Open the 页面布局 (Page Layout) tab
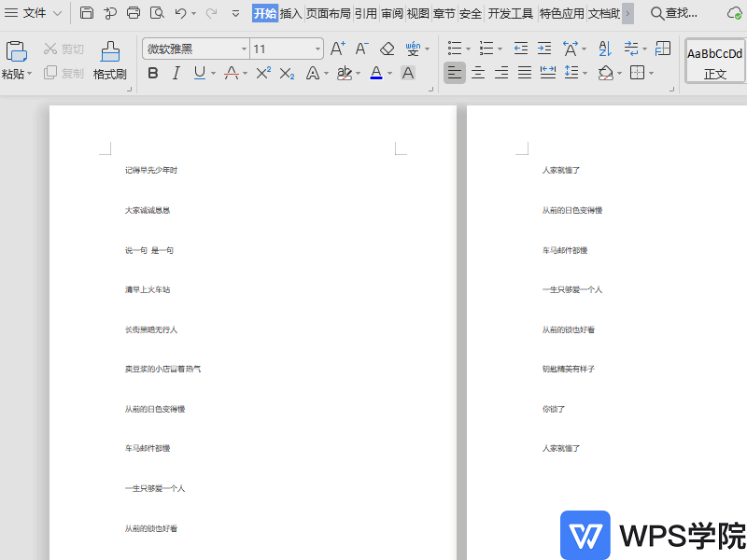The height and width of the screenshot is (560, 747). pyautogui.click(x=329, y=13)
